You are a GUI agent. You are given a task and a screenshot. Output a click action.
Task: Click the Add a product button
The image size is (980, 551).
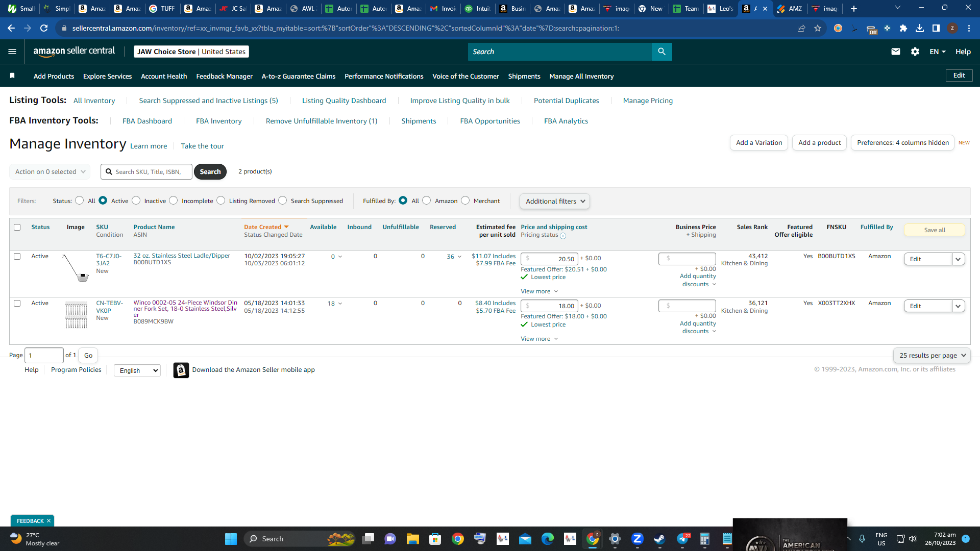click(819, 143)
